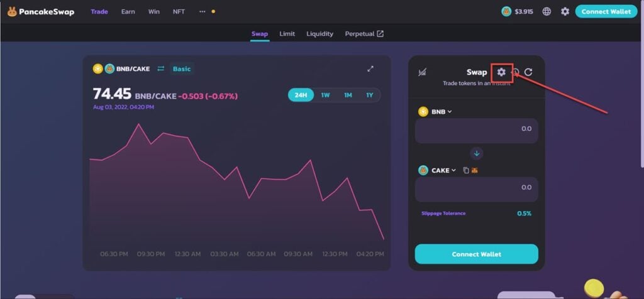Viewport: 644px width, 299px height.
Task: Open the CAKE token dropdown
Action: [x=437, y=170]
